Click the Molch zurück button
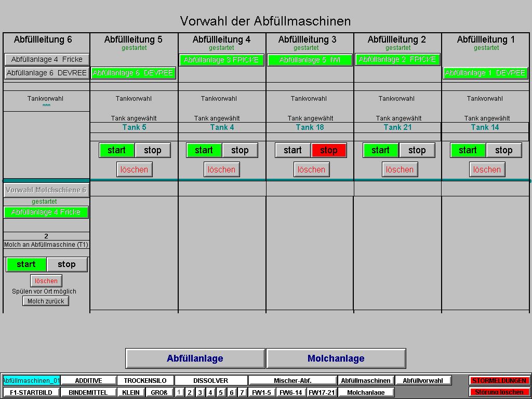Viewport: 532px width, 399px height. [46, 301]
